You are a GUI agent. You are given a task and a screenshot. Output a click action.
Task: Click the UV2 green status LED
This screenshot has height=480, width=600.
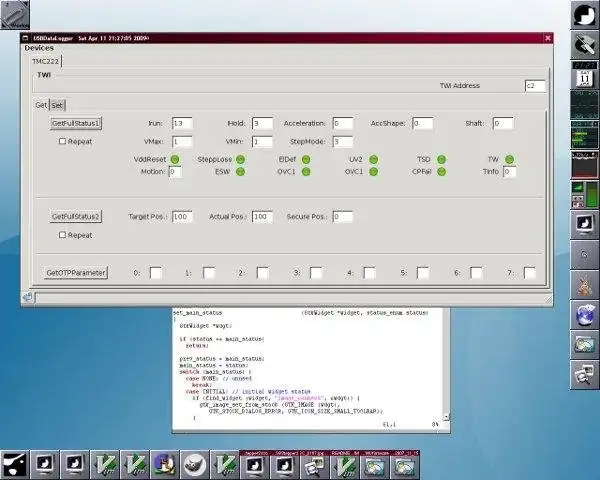373,159
